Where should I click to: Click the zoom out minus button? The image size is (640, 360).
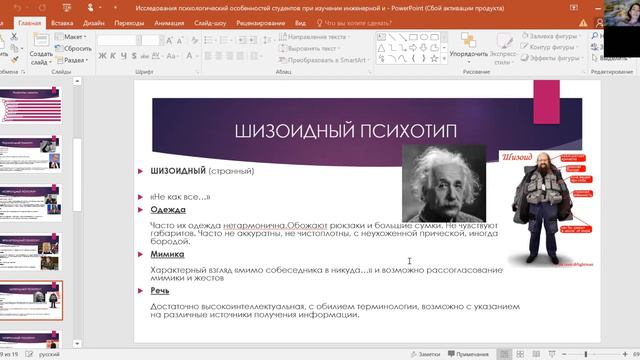[x=564, y=354]
